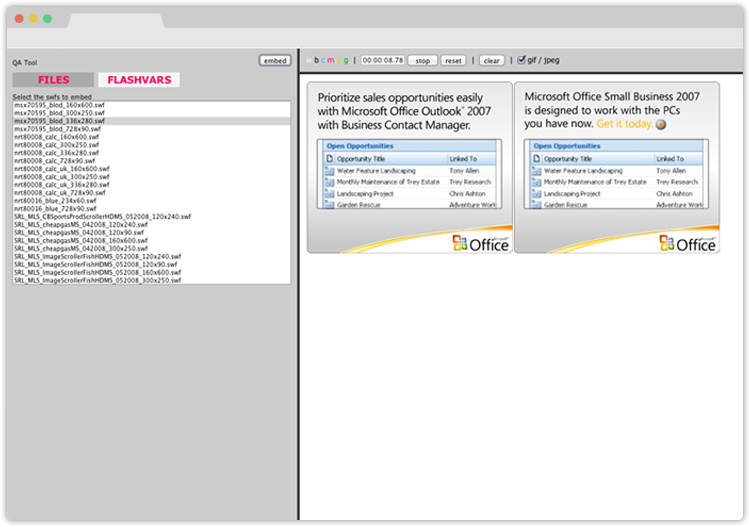The width and height of the screenshot is (749, 527).
Task: Pick cyan 'c' background color
Action: click(x=324, y=61)
